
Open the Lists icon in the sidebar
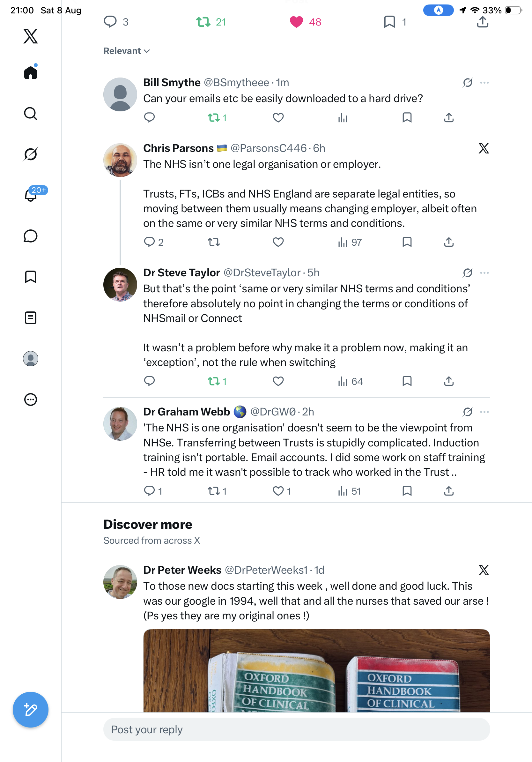tap(31, 317)
